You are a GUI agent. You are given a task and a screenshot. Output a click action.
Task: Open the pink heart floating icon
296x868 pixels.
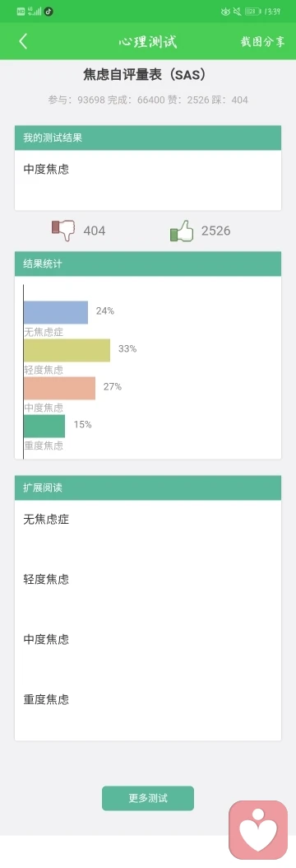(258, 830)
